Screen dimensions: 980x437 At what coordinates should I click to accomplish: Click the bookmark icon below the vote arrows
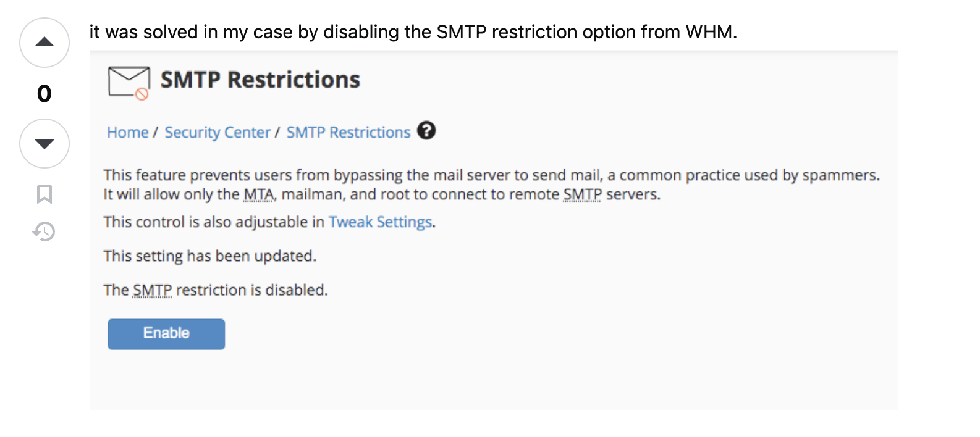pyautogui.click(x=44, y=194)
